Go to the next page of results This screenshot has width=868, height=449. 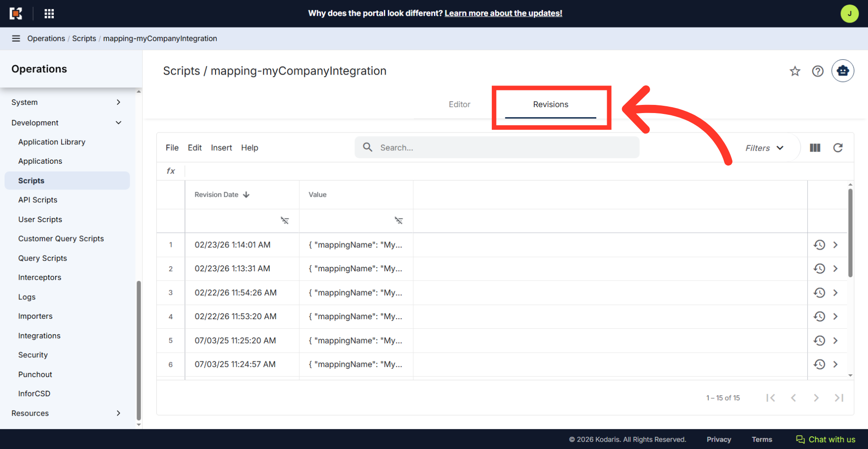point(816,398)
